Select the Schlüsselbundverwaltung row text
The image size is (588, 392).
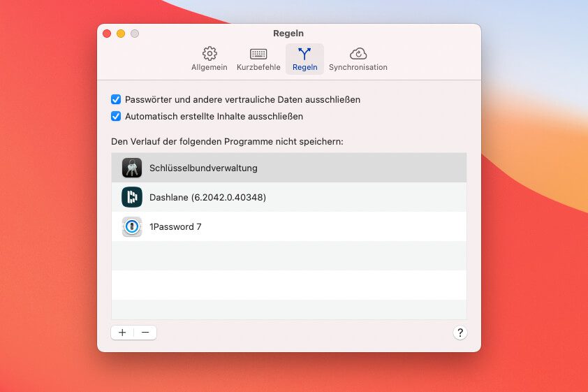click(x=203, y=168)
